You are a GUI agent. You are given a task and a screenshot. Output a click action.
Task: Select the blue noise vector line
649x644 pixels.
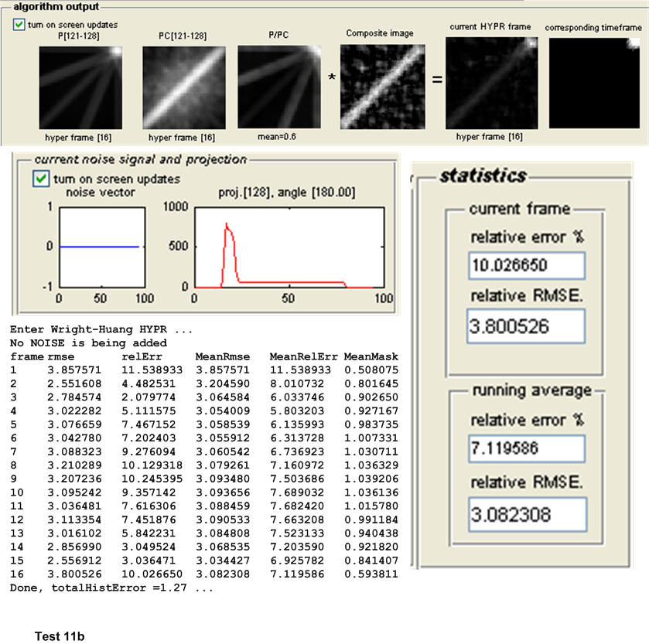tap(99, 247)
